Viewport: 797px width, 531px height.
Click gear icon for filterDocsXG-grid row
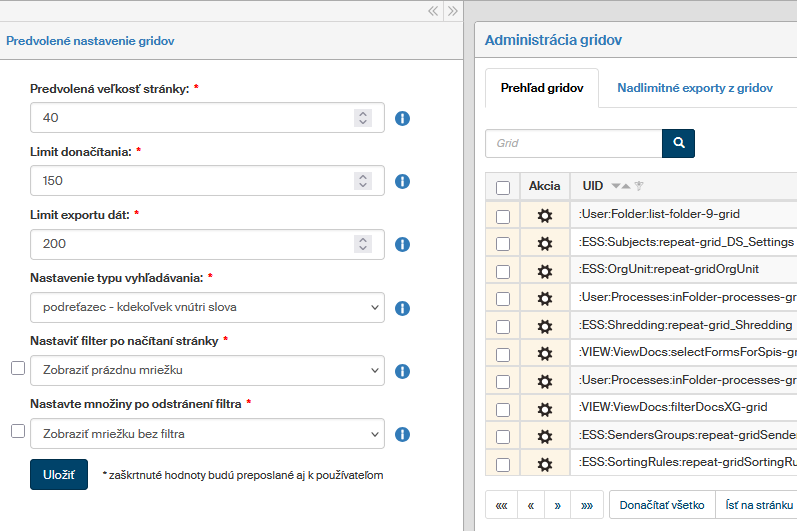pos(545,408)
